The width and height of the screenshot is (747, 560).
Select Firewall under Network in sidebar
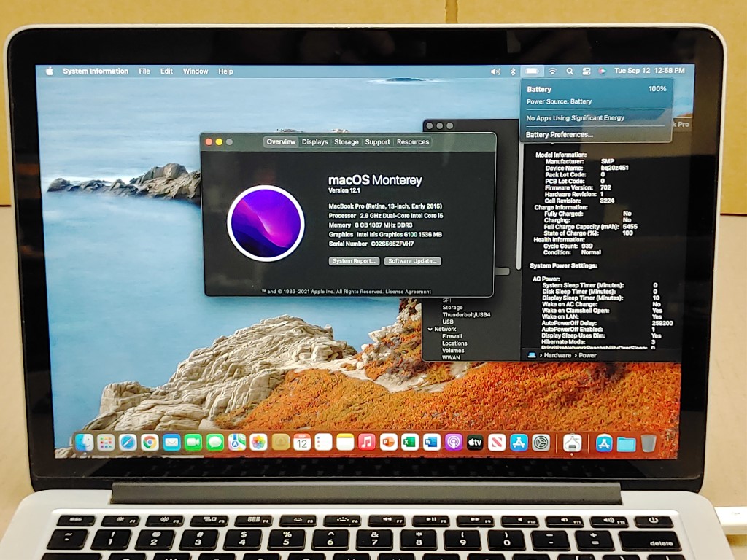[452, 336]
